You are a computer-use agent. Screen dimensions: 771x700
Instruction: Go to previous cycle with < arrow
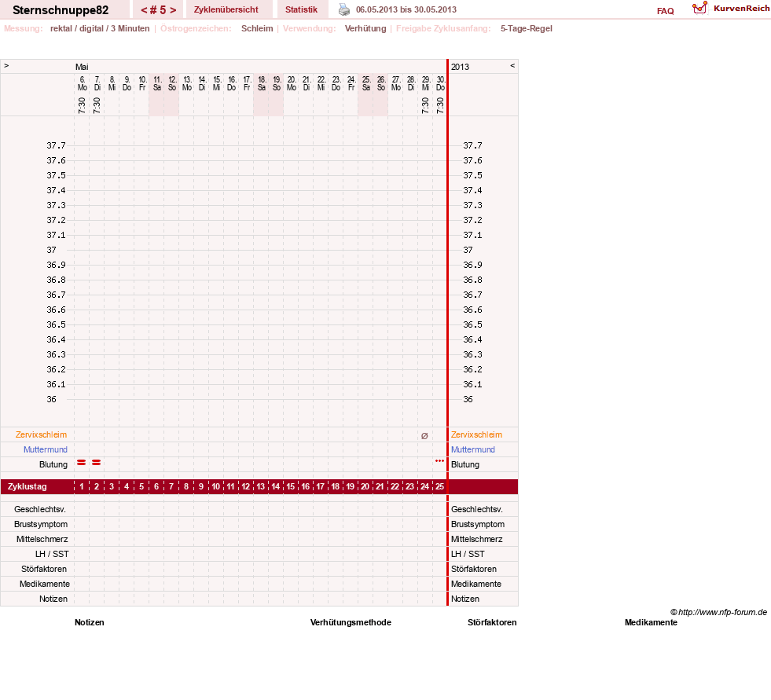[x=144, y=10]
